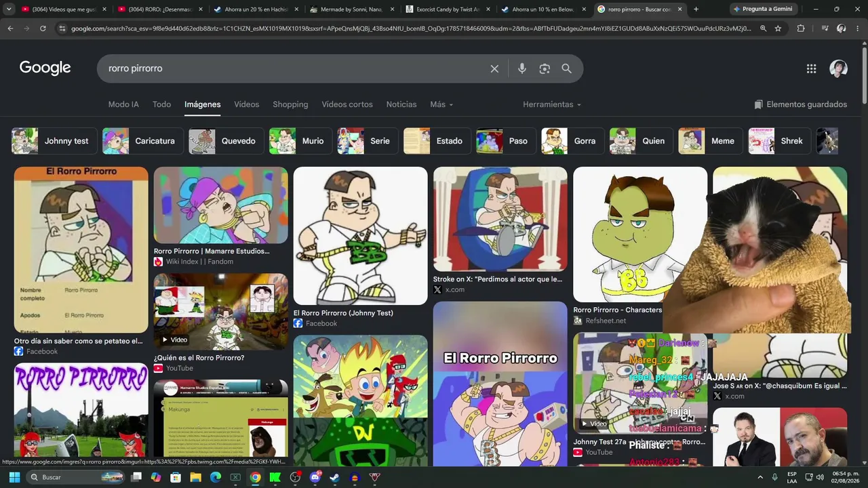The width and height of the screenshot is (868, 488).
Task: Switch to the Noticias results tab
Action: (x=401, y=104)
